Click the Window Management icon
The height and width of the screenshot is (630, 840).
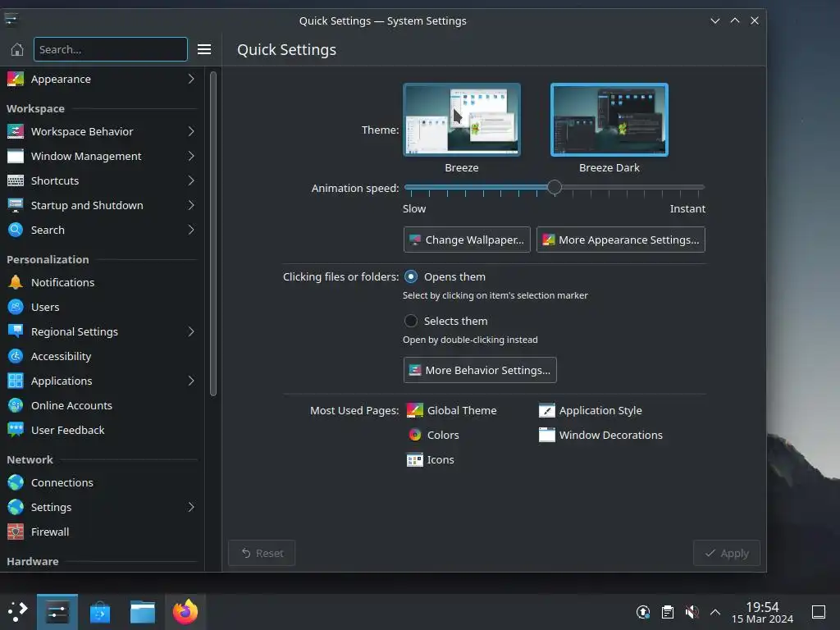point(16,156)
